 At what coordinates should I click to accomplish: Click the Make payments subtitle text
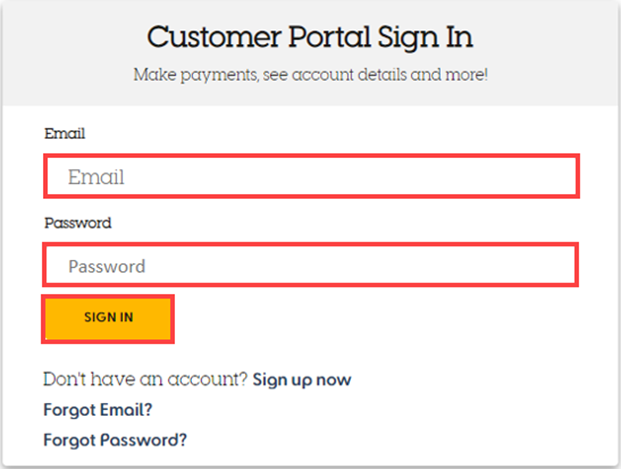pyautogui.click(x=310, y=75)
